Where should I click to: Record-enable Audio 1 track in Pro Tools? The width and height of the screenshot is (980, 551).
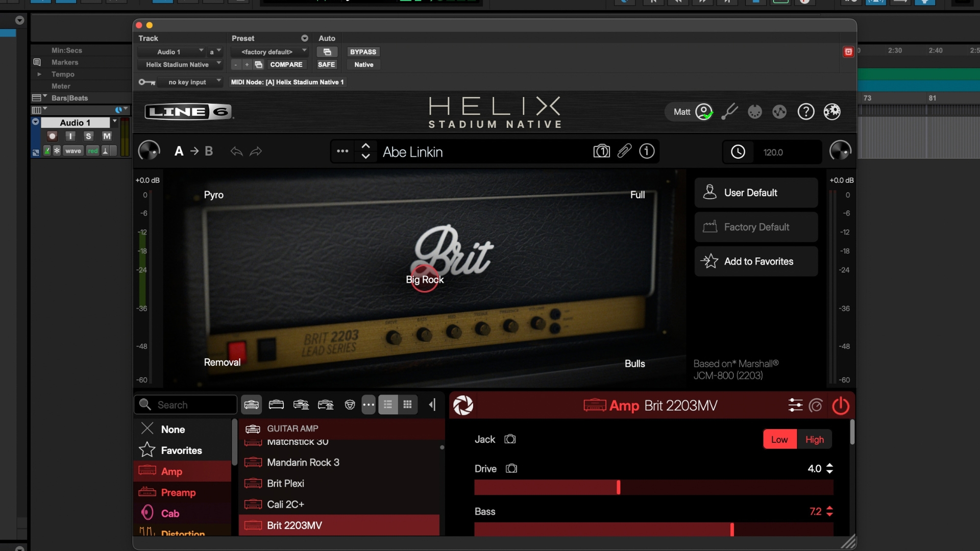52,136
